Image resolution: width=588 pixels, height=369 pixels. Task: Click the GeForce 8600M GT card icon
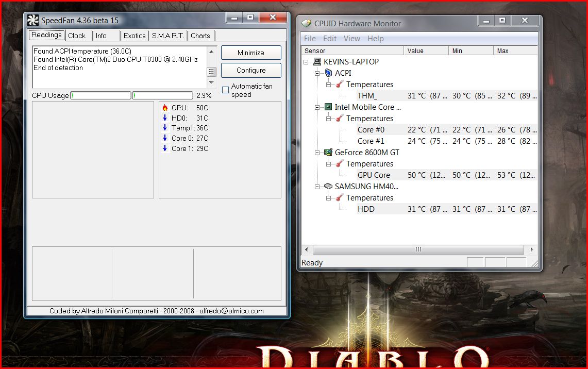(x=328, y=152)
